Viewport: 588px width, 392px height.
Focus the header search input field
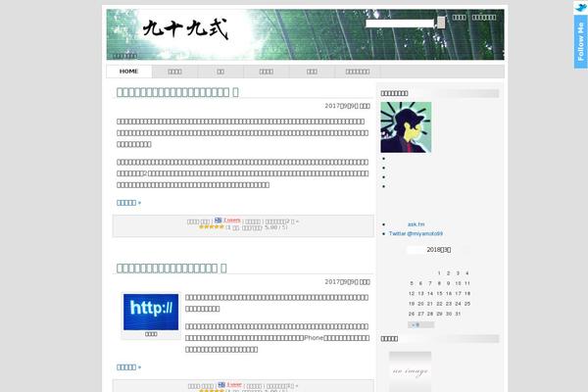point(400,24)
